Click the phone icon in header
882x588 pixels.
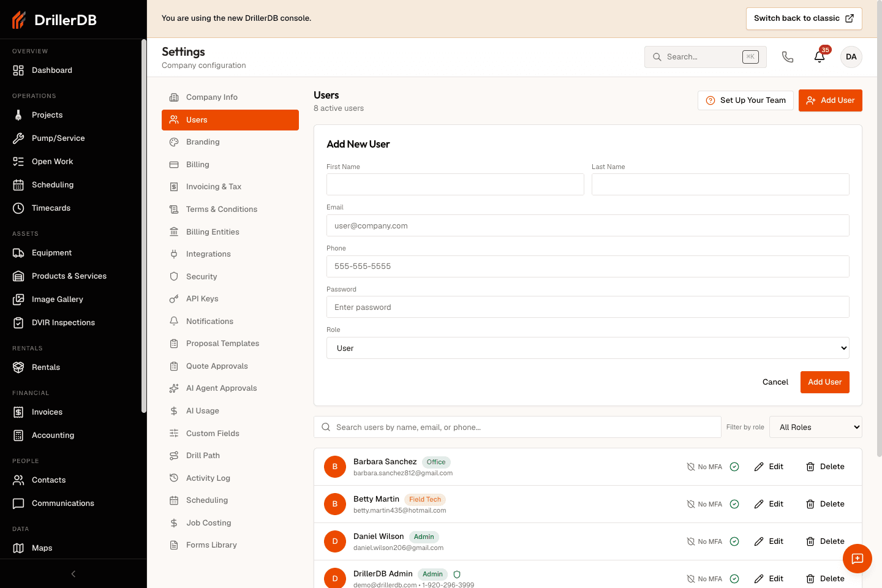click(788, 57)
